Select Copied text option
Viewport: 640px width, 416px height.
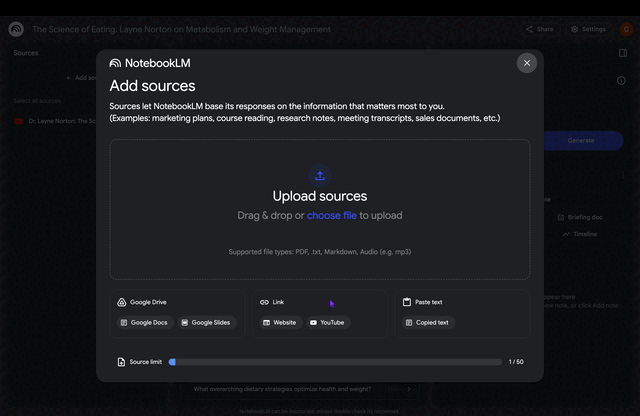(428, 323)
